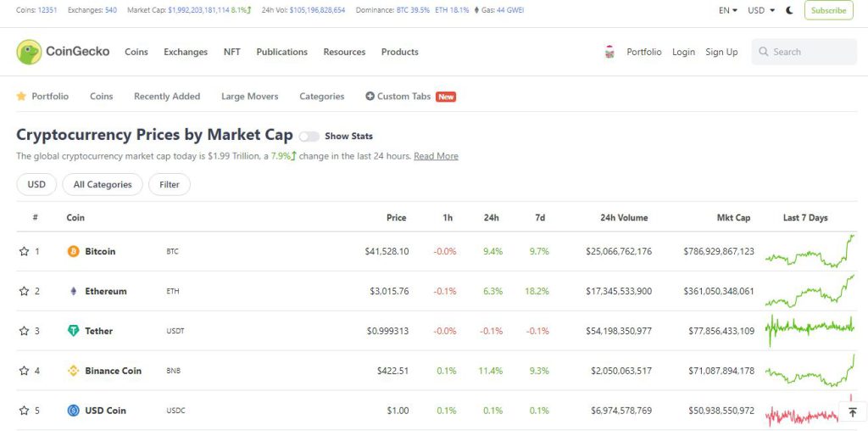Click the Coins count 12351 link

[47, 10]
